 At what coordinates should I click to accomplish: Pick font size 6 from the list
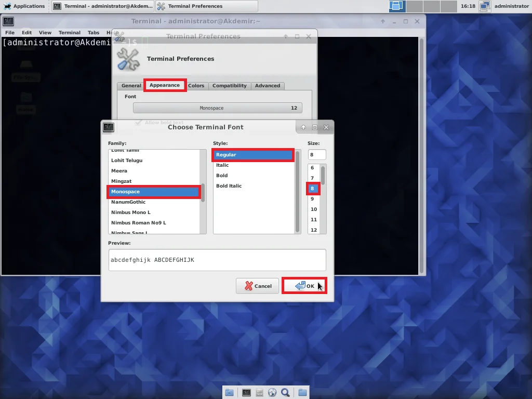pos(312,168)
